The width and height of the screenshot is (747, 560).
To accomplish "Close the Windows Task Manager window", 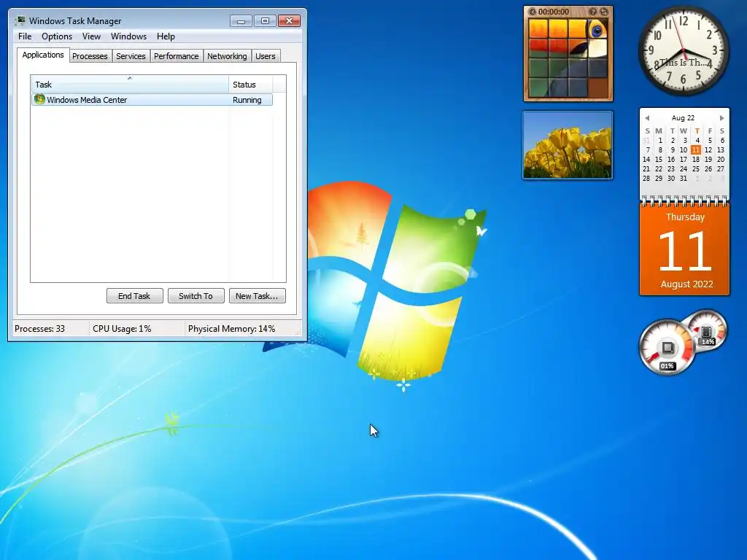I will (289, 21).
